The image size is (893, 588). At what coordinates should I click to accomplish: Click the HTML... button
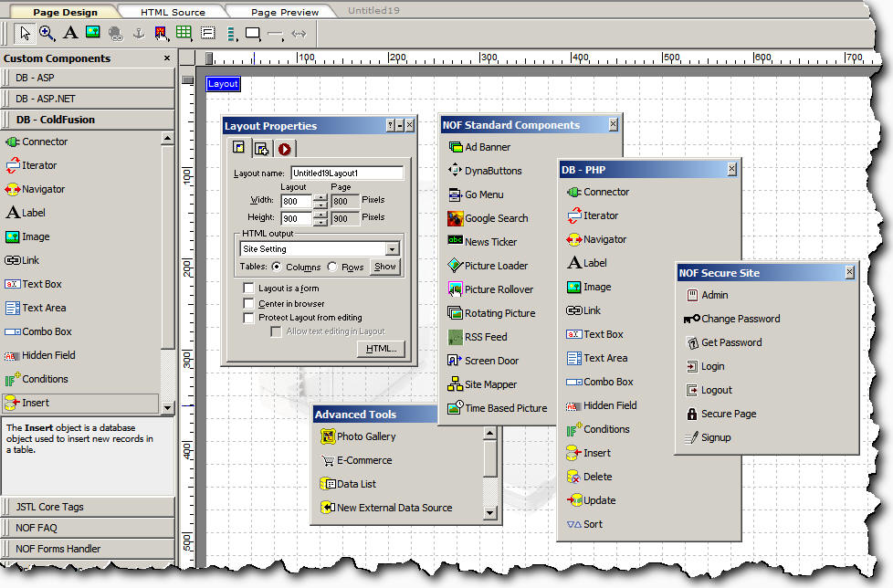click(381, 349)
